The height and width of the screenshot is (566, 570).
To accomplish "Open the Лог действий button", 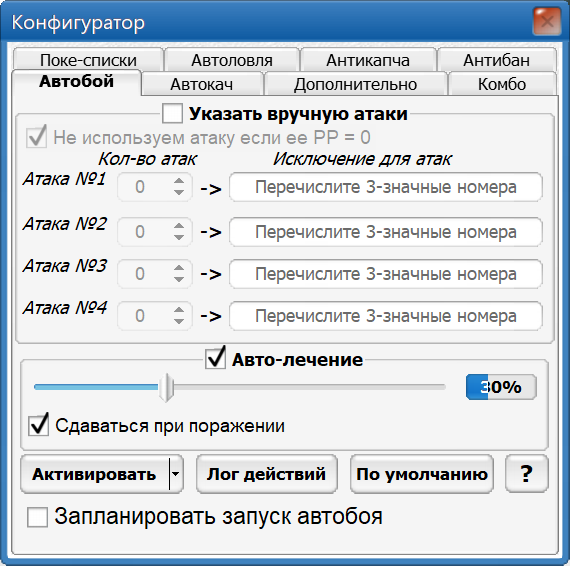I will (266, 474).
